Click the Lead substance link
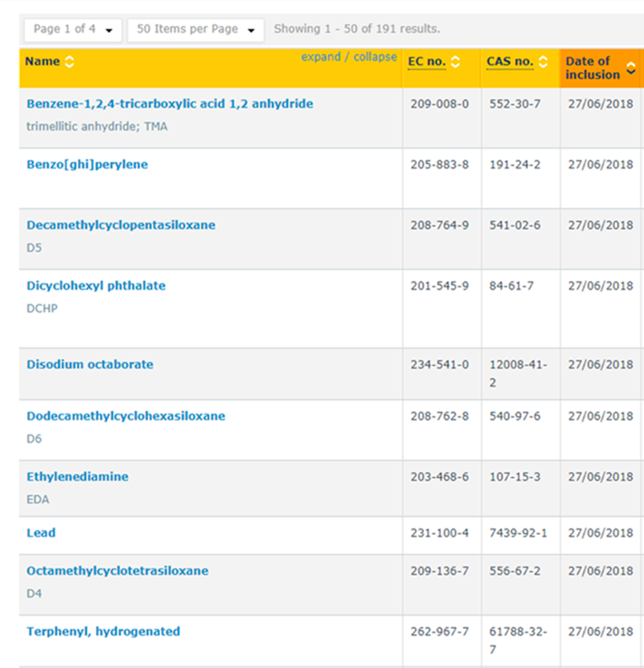The height and width of the screenshot is (668, 644). pyautogui.click(x=41, y=533)
